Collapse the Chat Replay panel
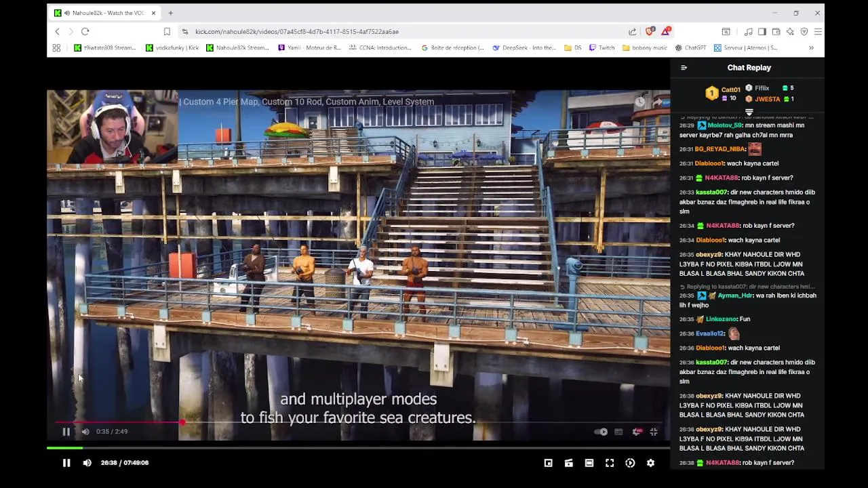This screenshot has width=868, height=488. pos(684,68)
